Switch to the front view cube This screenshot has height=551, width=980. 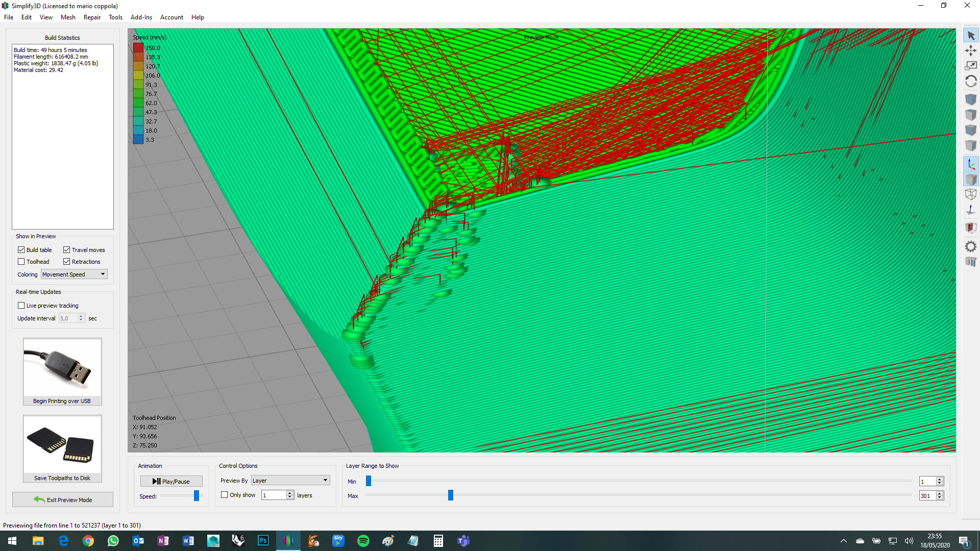click(x=971, y=130)
